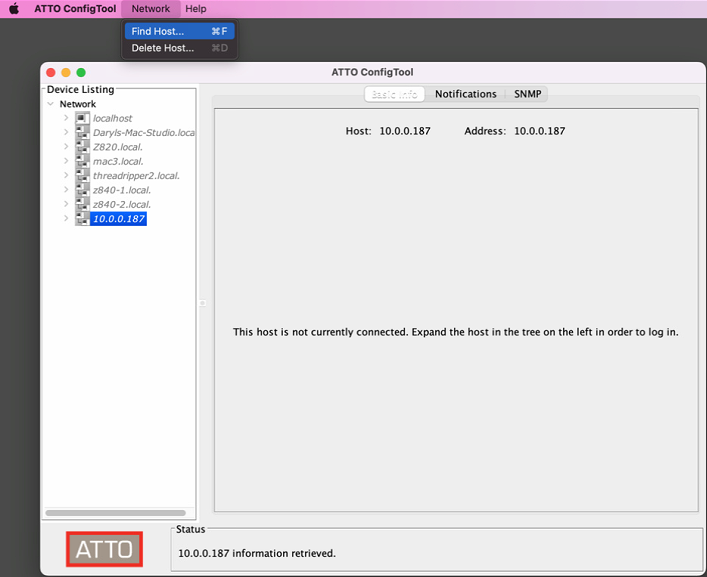Viewport: 707px width, 577px height.
Task: Click the mac3.local. host icon
Action: coord(82,161)
